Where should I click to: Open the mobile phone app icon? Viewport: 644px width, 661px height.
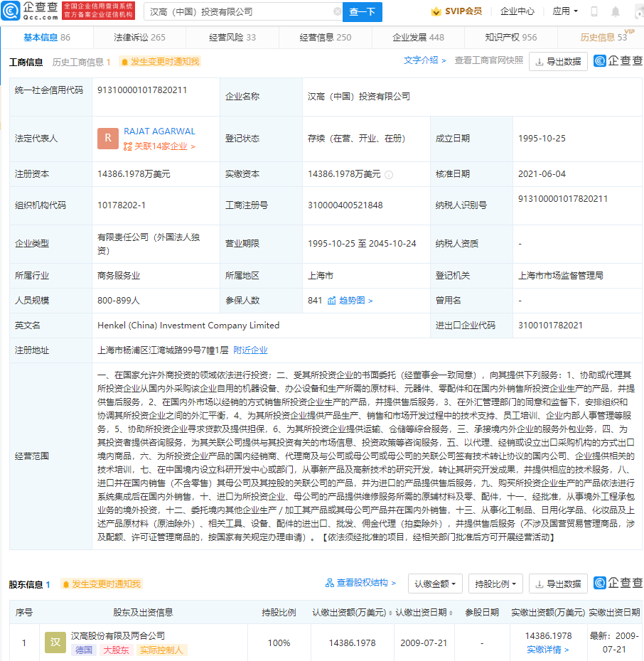pos(594,11)
